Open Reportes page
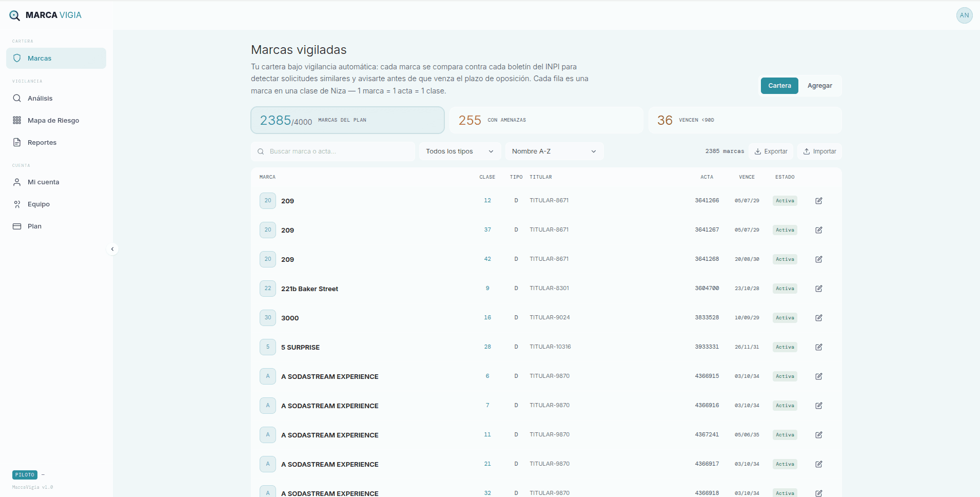The width and height of the screenshot is (980, 497). 56,143
